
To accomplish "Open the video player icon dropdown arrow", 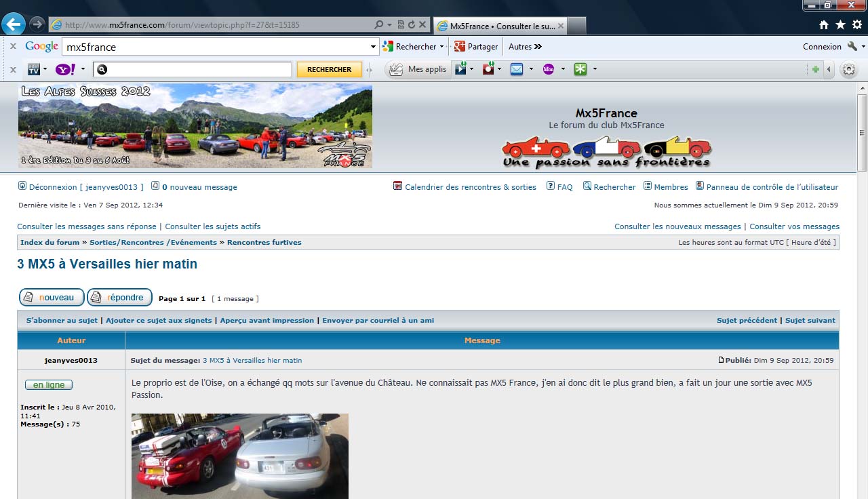I will 471,69.
